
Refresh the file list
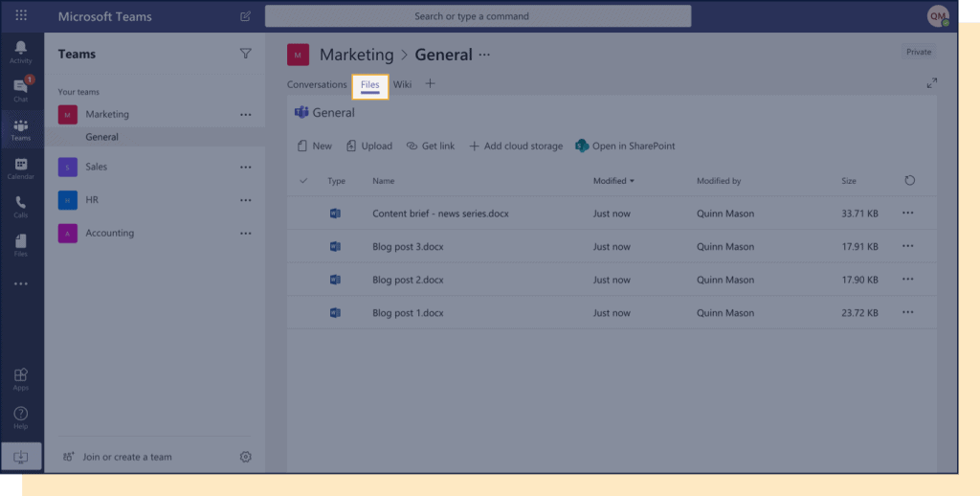[x=910, y=180]
